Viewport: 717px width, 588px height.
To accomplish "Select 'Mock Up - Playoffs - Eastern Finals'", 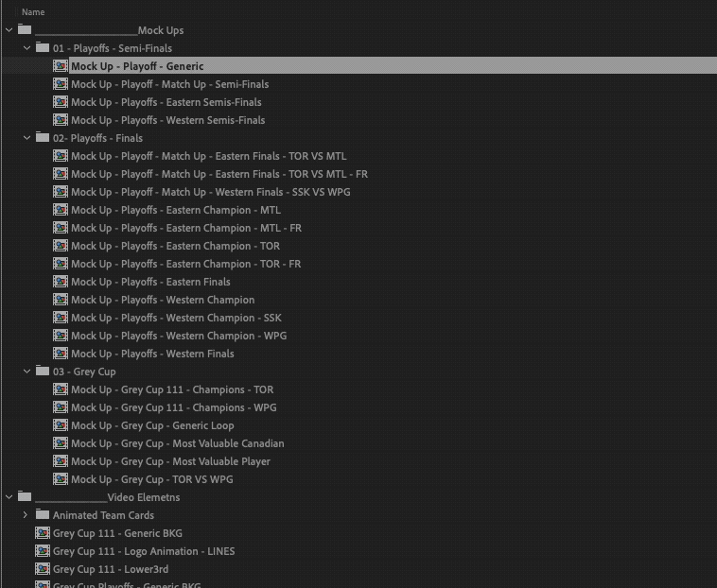I will click(x=150, y=282).
